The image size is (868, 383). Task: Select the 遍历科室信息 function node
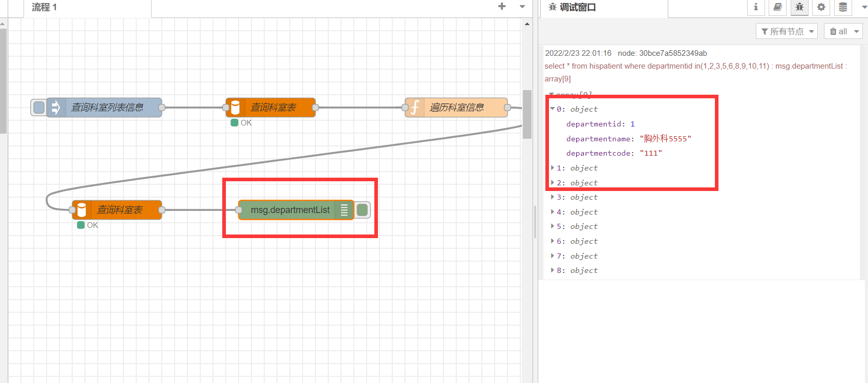(x=456, y=108)
